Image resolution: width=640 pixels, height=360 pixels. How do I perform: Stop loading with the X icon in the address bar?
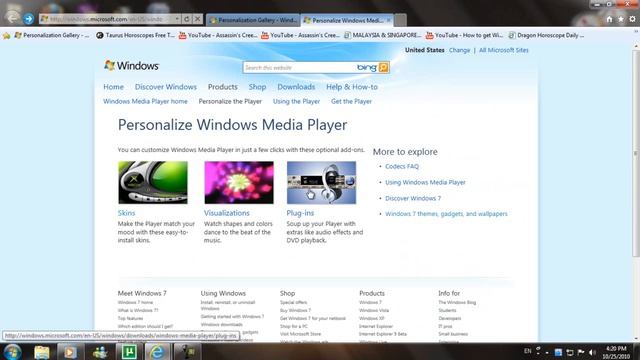click(x=197, y=19)
